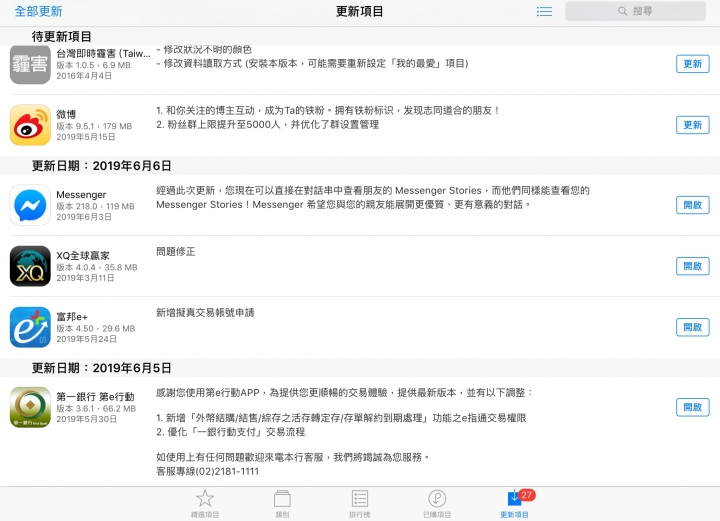The image size is (720, 521).
Task: Tap the 版本 218.0 · 119 MB text
Action: [95, 207]
